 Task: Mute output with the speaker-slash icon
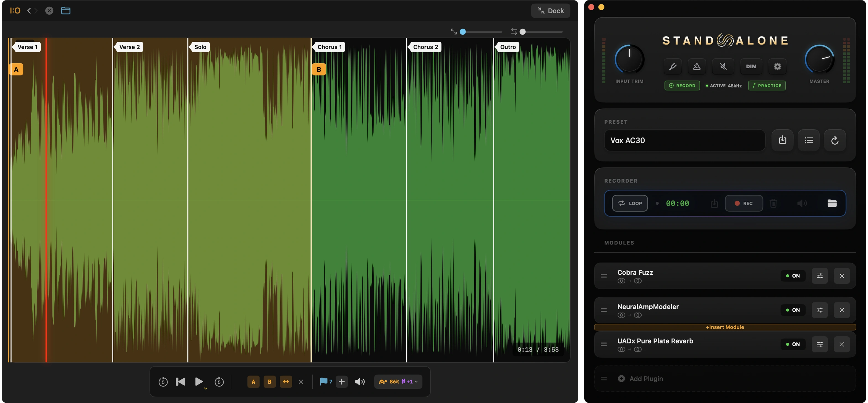(x=723, y=66)
